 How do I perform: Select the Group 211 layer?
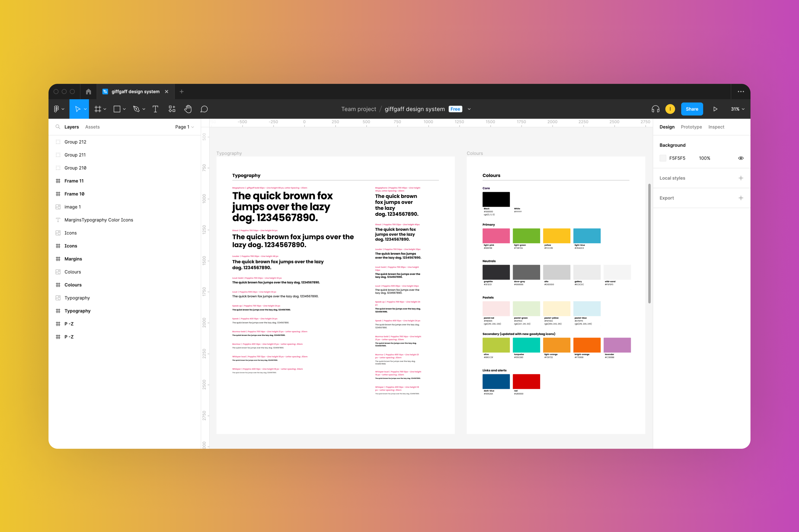125,155
